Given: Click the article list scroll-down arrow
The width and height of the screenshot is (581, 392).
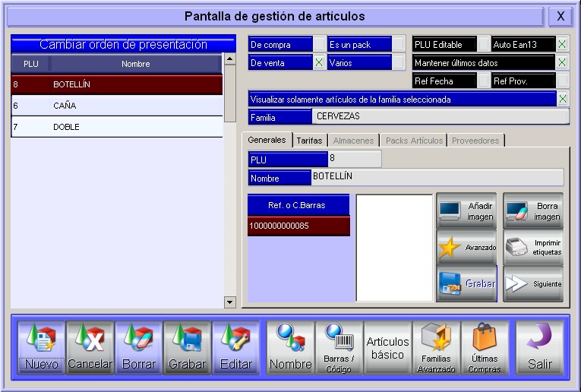Looking at the screenshot, I should [x=230, y=302].
